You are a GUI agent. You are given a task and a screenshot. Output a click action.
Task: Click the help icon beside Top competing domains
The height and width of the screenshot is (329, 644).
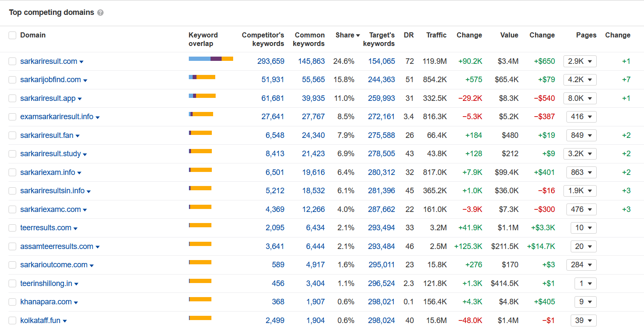(100, 13)
